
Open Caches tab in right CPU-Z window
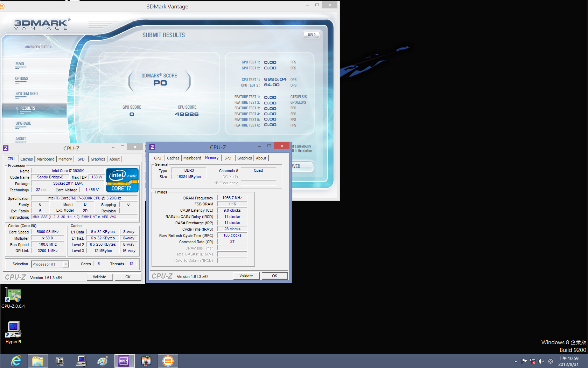[x=173, y=158]
